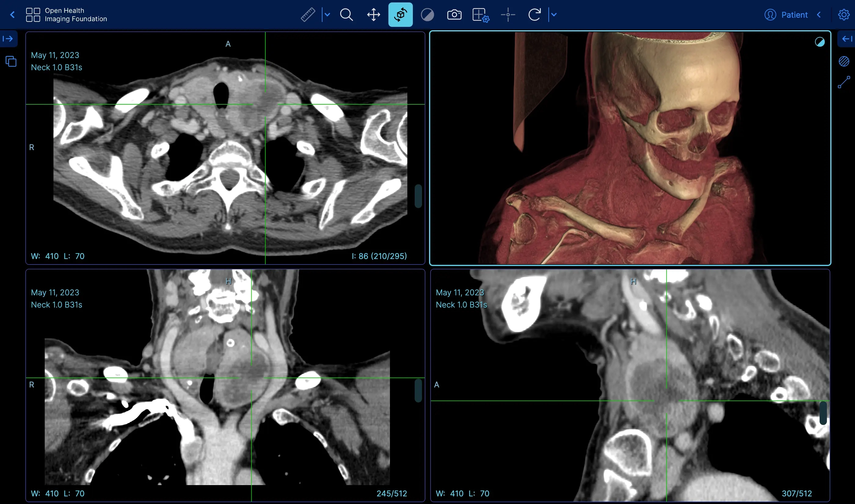
Task: Open the segmentation striped circle tab
Action: tap(844, 61)
